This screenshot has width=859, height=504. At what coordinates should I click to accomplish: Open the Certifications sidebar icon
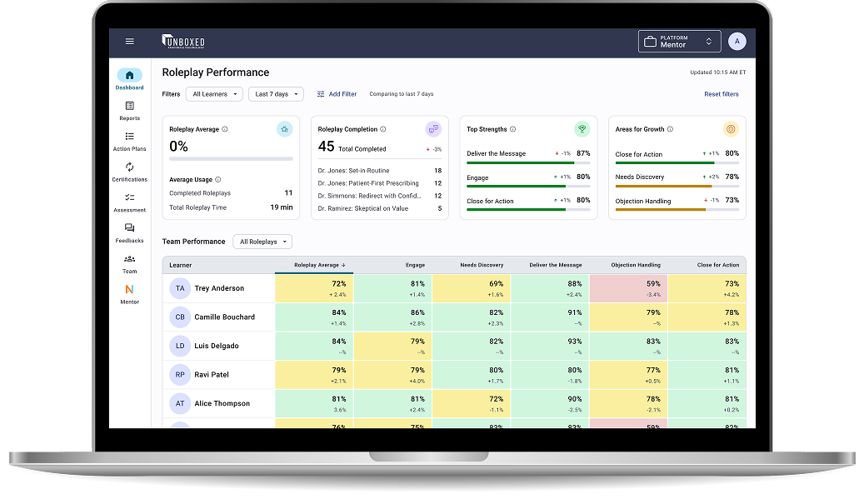tap(129, 172)
